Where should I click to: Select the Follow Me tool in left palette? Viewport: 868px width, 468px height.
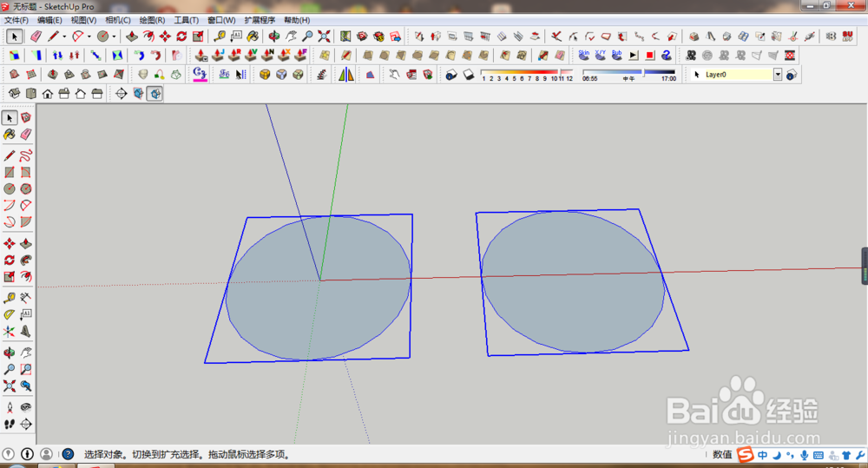click(x=25, y=260)
